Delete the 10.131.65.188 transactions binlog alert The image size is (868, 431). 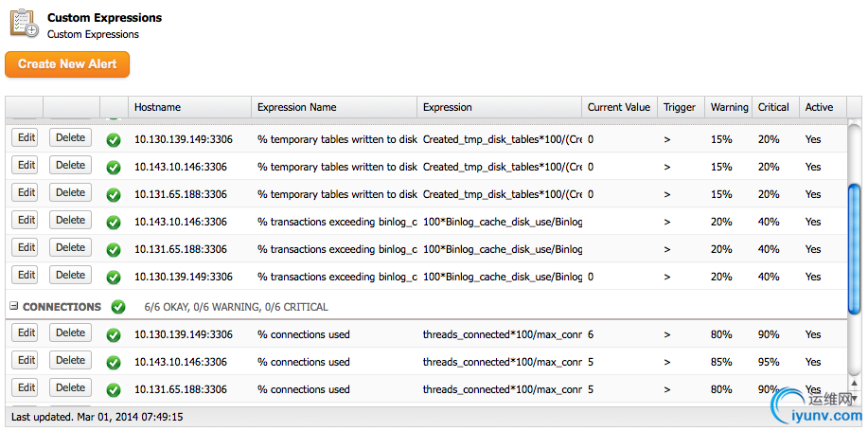pyautogui.click(x=70, y=248)
